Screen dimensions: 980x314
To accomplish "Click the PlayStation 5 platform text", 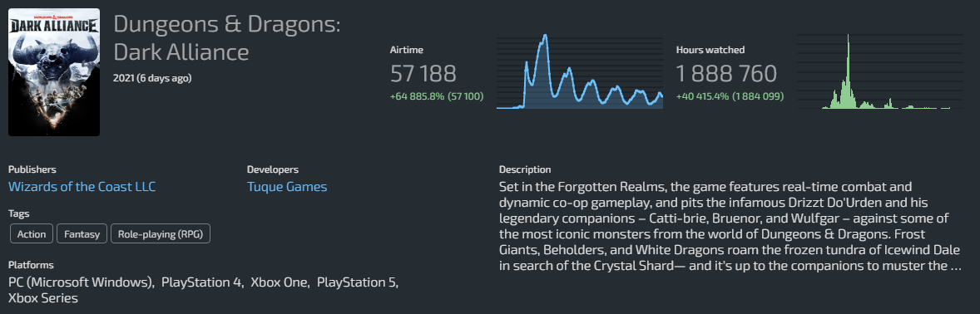I will (x=356, y=282).
